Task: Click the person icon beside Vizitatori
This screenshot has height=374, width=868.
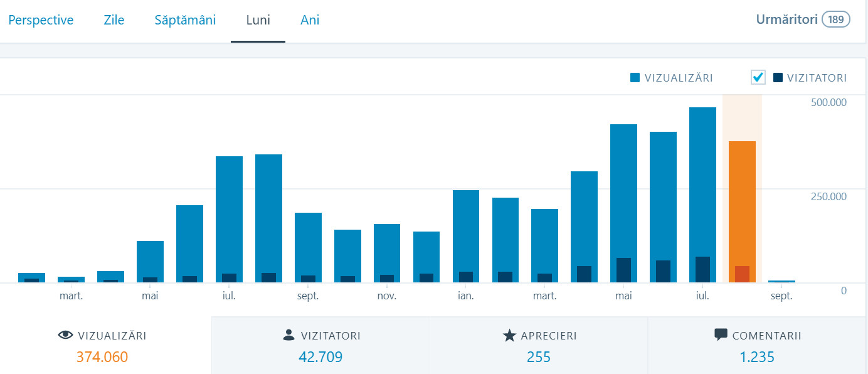Action: click(288, 336)
